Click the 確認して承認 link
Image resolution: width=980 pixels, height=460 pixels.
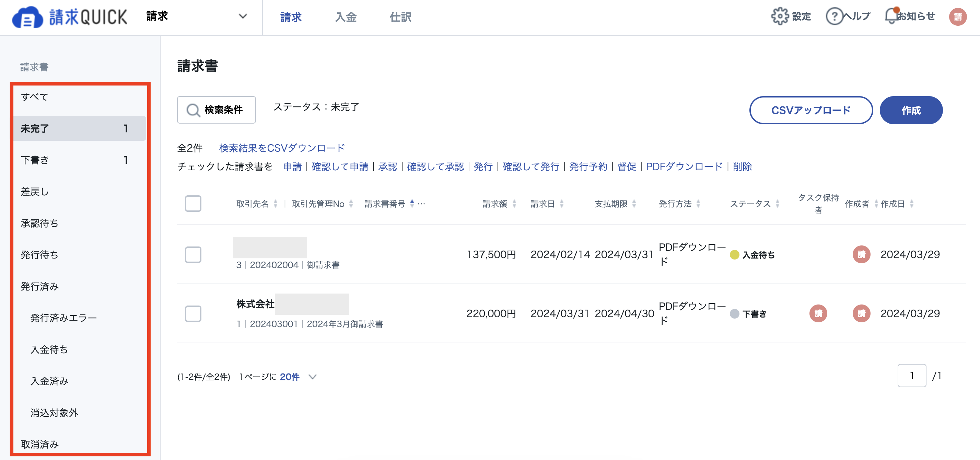tap(435, 166)
